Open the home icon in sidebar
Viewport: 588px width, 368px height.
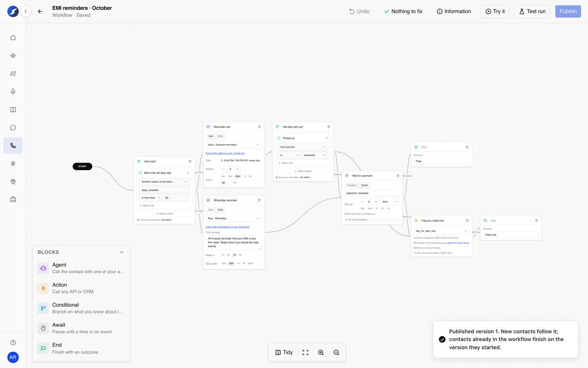(13, 38)
